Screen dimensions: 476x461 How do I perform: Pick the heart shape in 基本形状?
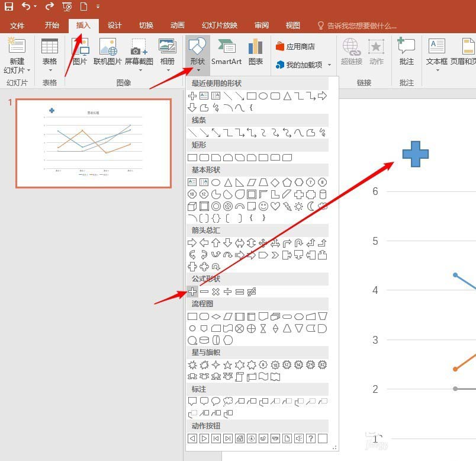(275, 206)
